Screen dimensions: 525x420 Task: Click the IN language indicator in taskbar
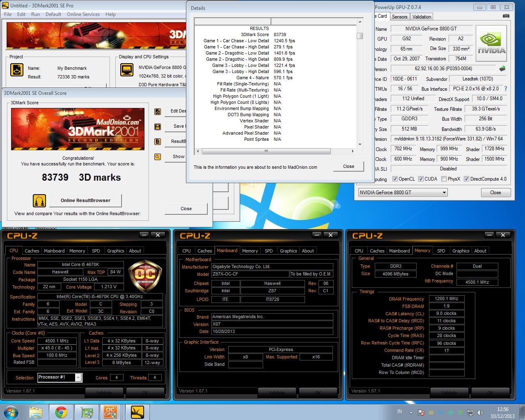tap(399, 411)
